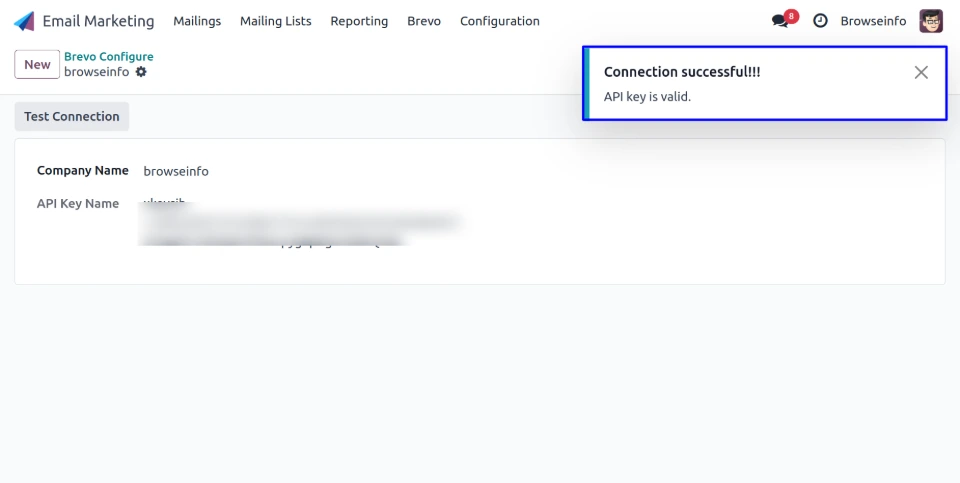Click the Company Name field label
This screenshot has height=483, width=960.
83,171
